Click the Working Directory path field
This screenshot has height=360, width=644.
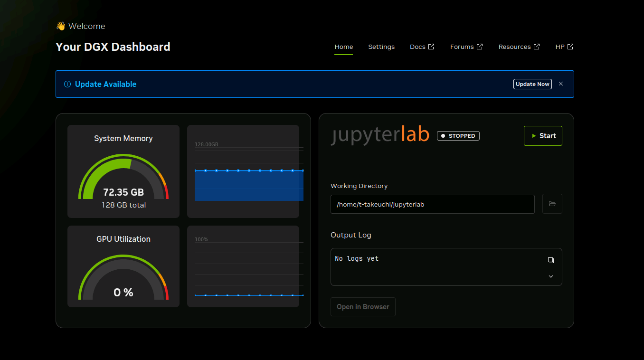(432, 204)
